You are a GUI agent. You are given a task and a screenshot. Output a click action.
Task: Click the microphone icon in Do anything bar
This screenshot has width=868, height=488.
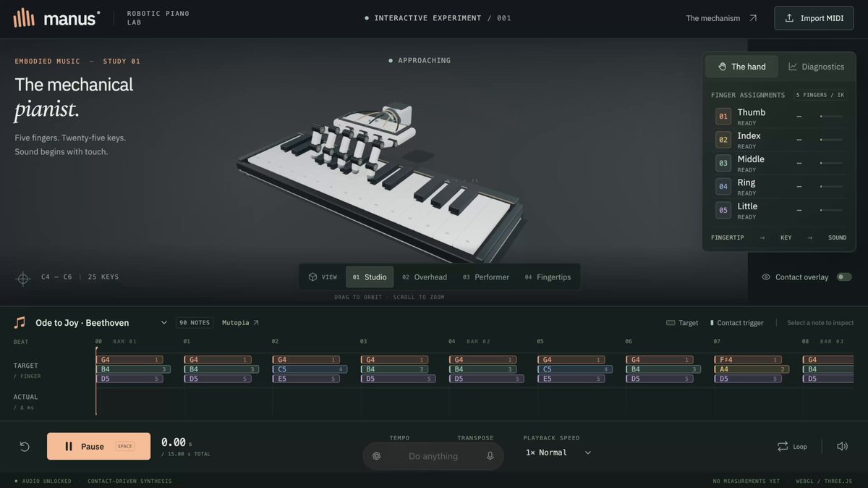[490, 456]
